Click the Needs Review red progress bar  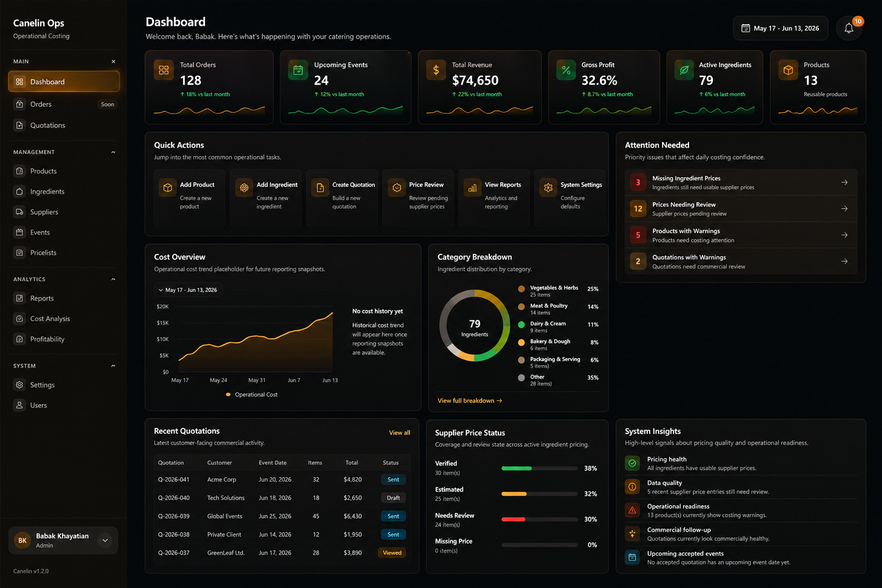click(x=513, y=519)
